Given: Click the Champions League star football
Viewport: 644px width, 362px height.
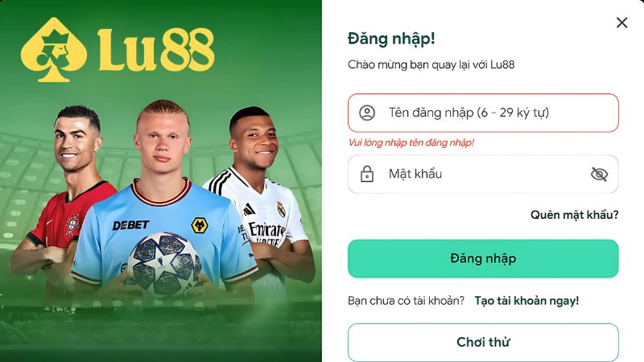Looking at the screenshot, I should (x=164, y=264).
